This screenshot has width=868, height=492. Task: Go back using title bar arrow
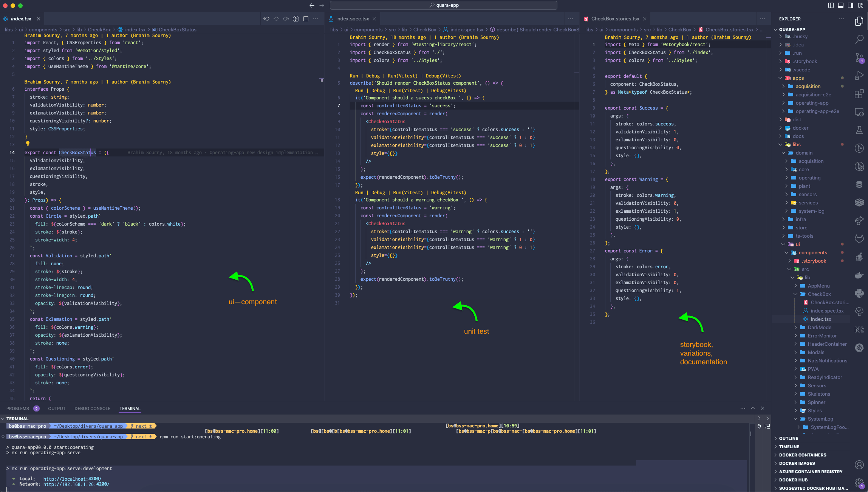(x=312, y=5)
